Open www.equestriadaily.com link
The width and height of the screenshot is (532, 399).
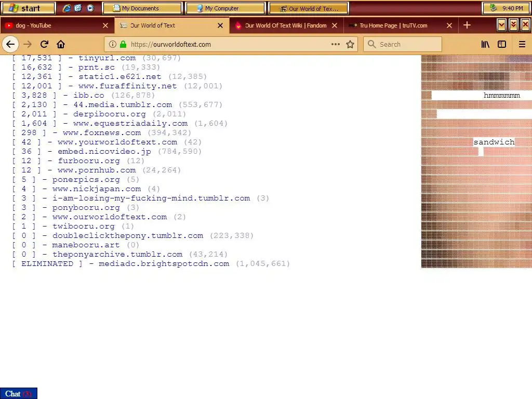pos(130,123)
